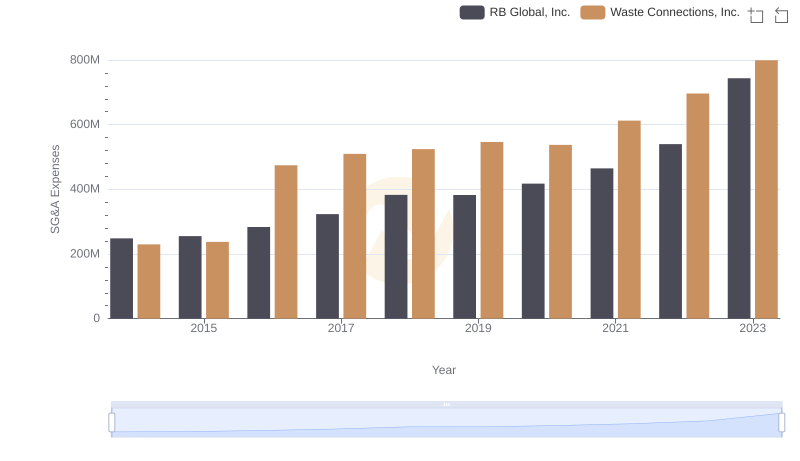Click the 2018 Waste Connections bar
Viewport: 800px width, 461px height.
423,234
